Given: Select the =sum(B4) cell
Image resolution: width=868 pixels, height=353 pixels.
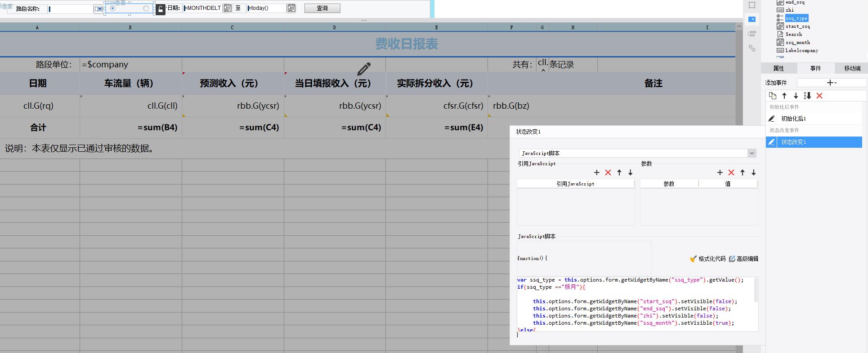Looking at the screenshot, I should tap(130, 128).
